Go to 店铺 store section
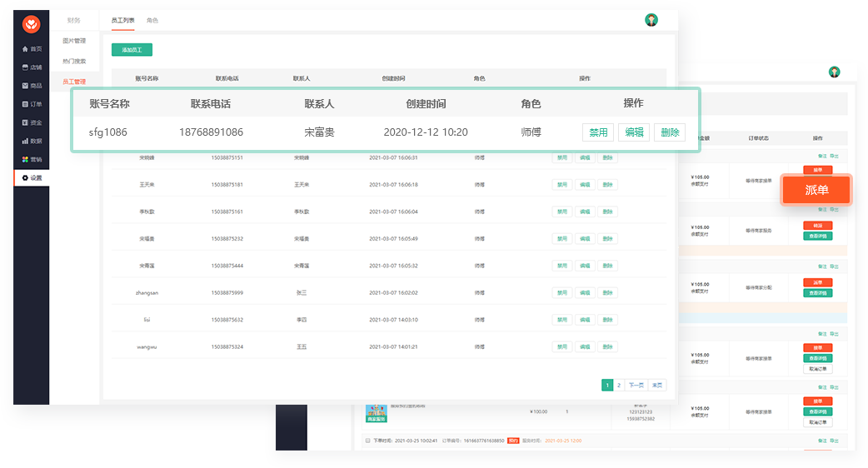Screen dimensions: 868x468 pos(32,67)
